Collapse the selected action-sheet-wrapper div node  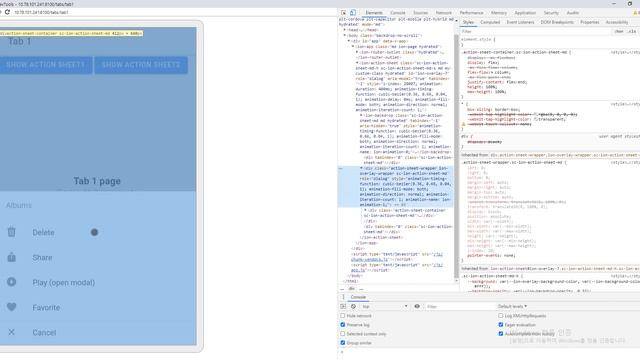361,168
